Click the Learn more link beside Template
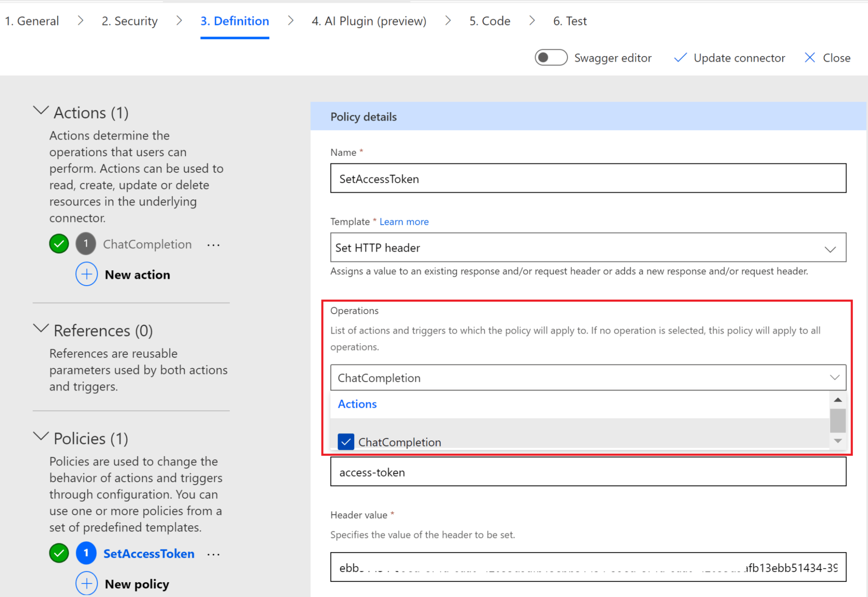868x597 pixels. click(403, 221)
